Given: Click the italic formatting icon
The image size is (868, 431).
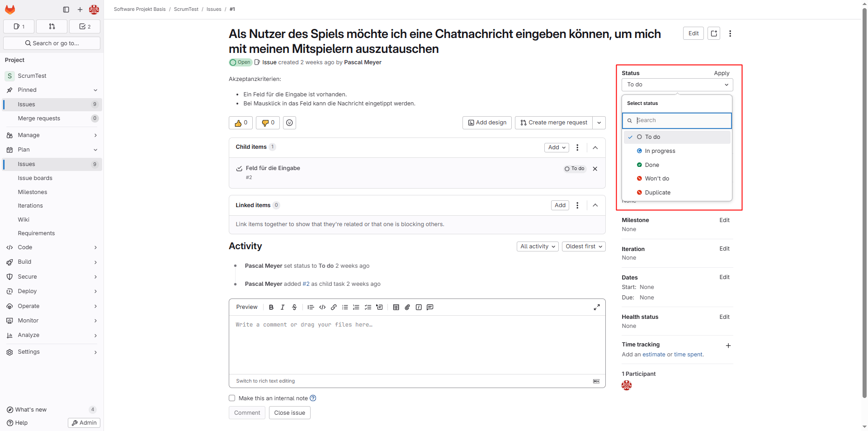Looking at the screenshot, I should [x=283, y=307].
